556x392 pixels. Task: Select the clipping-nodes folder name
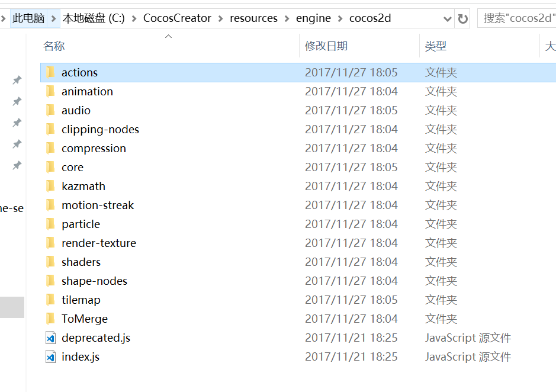pyautogui.click(x=100, y=130)
